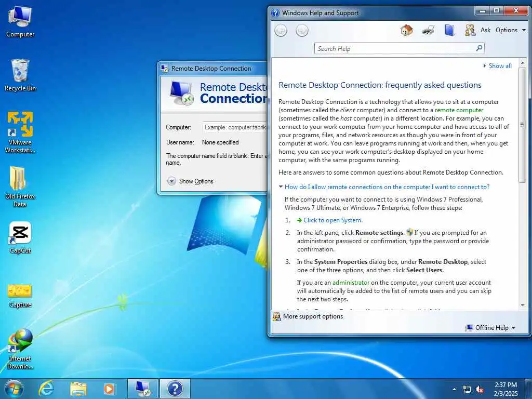Launch Internet Explorer from the taskbar
Screen dimensions: 532x399
[x=46, y=389]
